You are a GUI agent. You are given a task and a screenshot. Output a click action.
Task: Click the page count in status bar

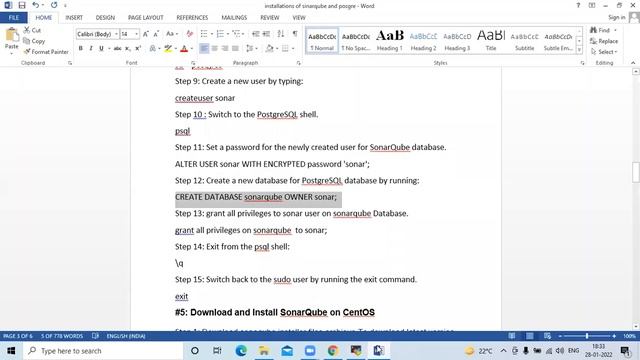click(x=18, y=336)
